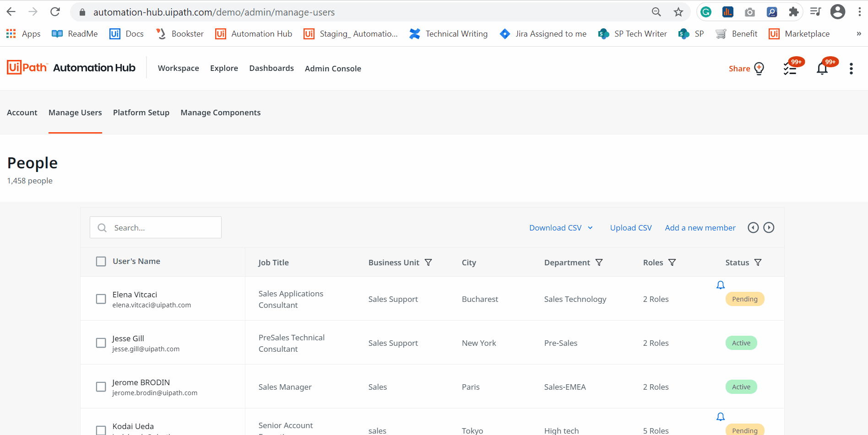Screen dimensions: 868x435
Task: Open the Grammarly extension icon
Action: click(706, 12)
